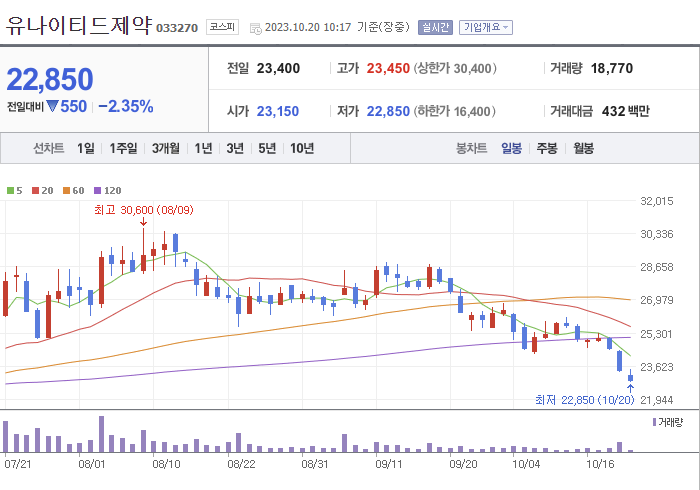
Task: Click the 시가 value 23,150
Action: (278, 111)
